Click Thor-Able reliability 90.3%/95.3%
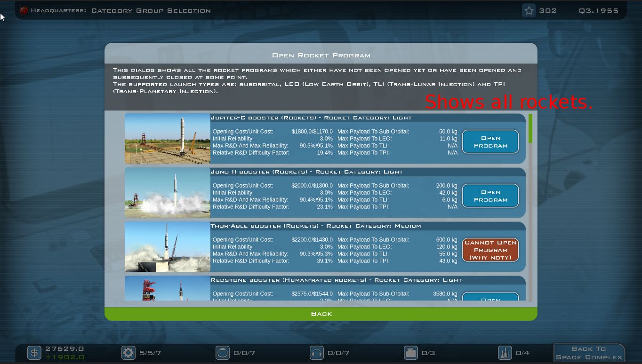Image resolution: width=642 pixels, height=364 pixels. coord(316,254)
